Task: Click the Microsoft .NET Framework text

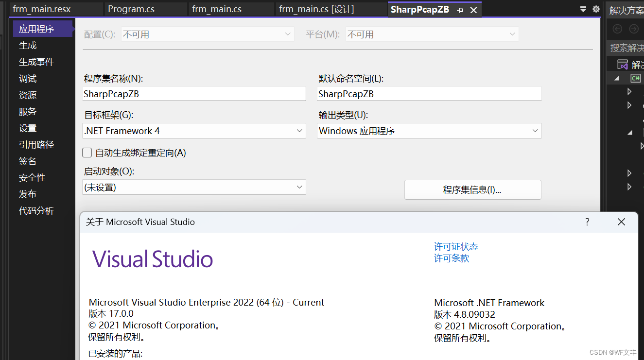Action: (489, 303)
